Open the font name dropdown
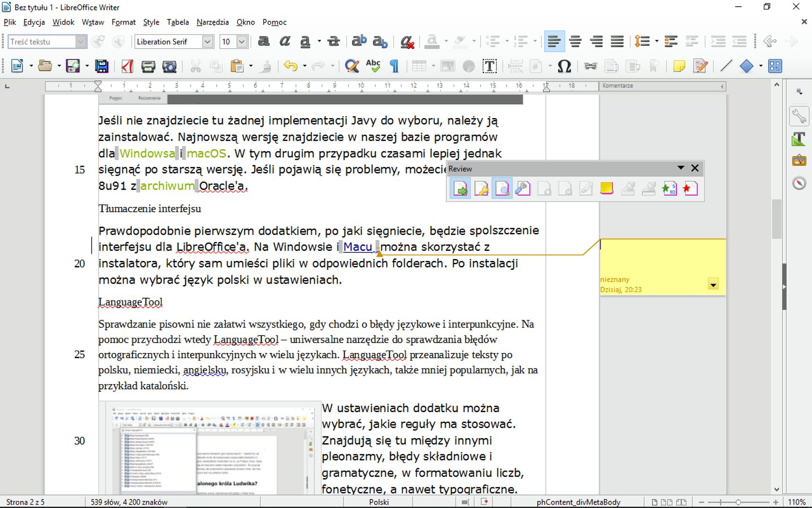812x508 pixels. click(208, 42)
